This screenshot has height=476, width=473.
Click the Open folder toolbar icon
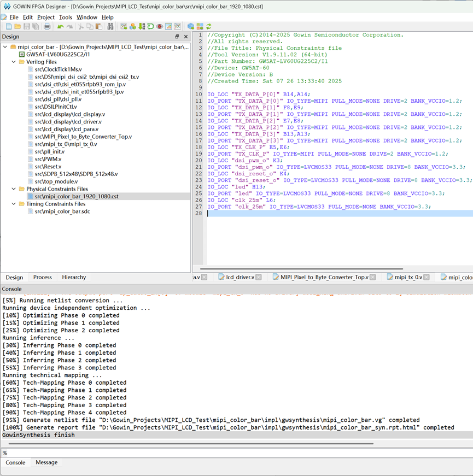(17, 26)
